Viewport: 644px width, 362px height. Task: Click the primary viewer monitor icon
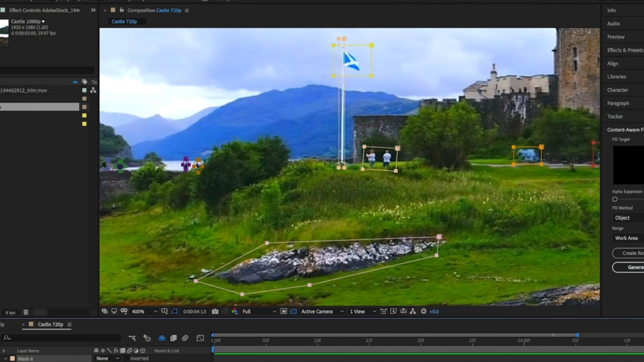click(x=114, y=311)
